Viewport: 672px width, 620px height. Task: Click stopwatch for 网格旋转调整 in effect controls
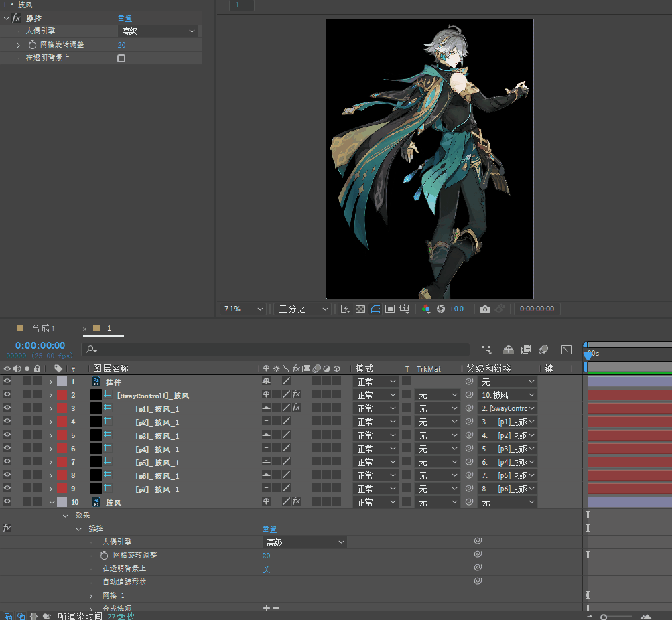tap(32, 45)
